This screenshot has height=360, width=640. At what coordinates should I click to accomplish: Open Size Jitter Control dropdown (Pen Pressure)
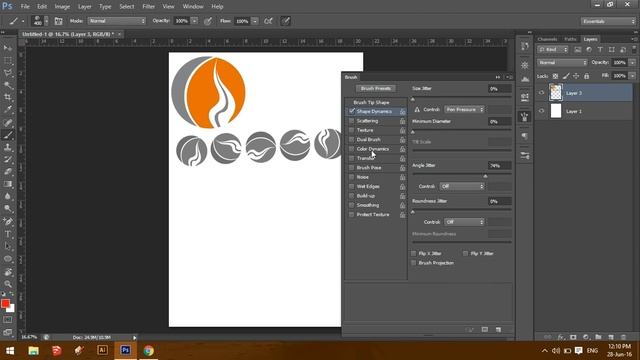[464, 109]
